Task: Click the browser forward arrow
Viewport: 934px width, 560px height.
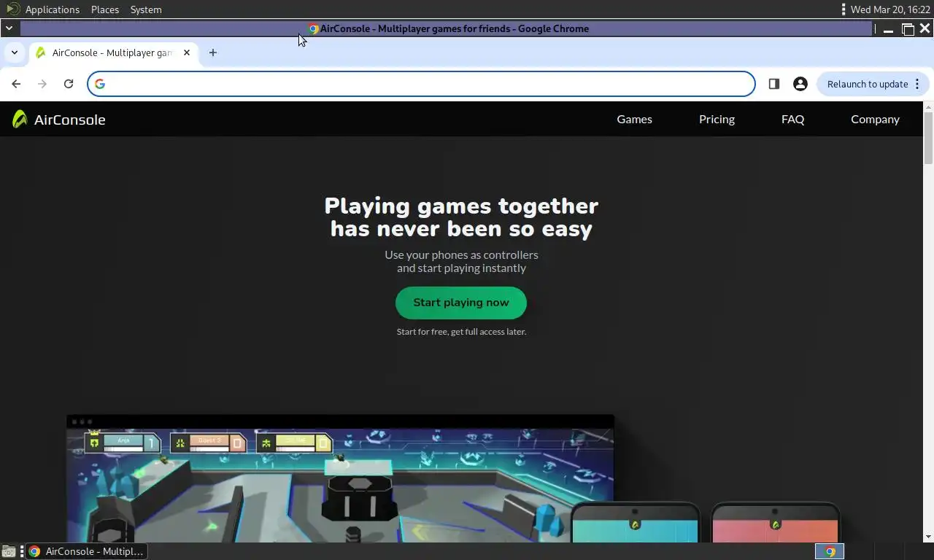Action: 42,84
